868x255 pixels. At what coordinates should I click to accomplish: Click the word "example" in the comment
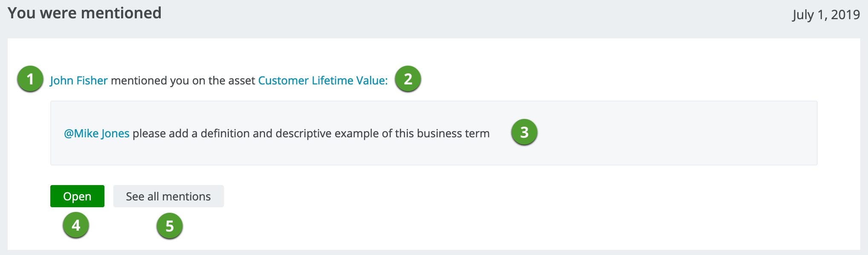(356, 133)
